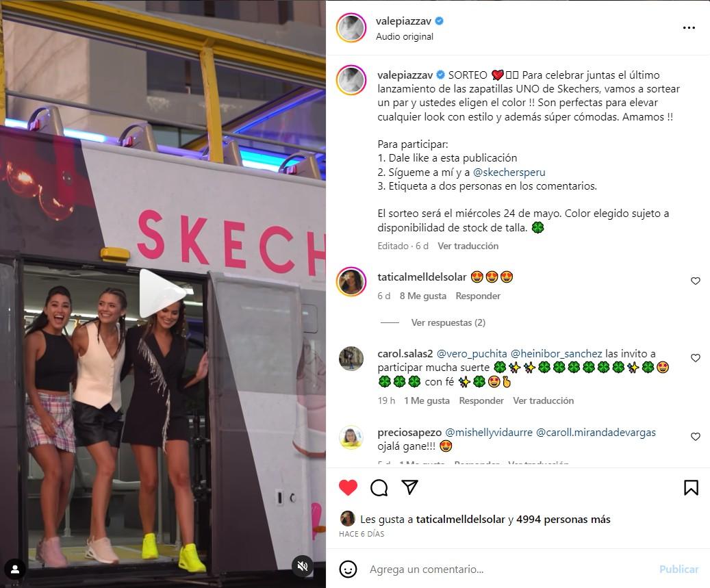Unmute the video sound
This screenshot has height=588, width=710.
303,565
